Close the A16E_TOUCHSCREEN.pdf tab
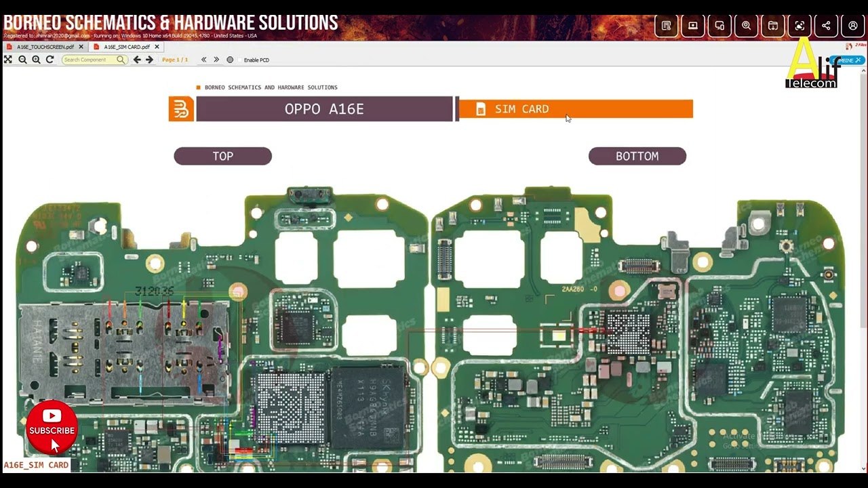 [x=81, y=47]
